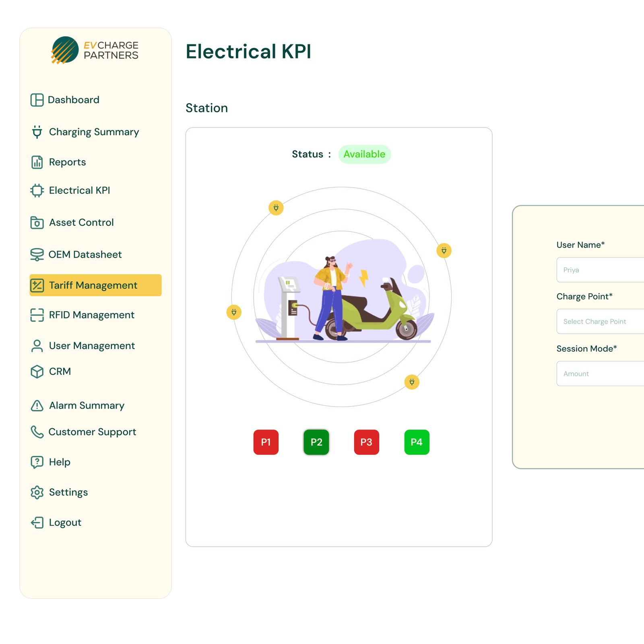
Task: Click the User Name input field
Action: point(600,270)
